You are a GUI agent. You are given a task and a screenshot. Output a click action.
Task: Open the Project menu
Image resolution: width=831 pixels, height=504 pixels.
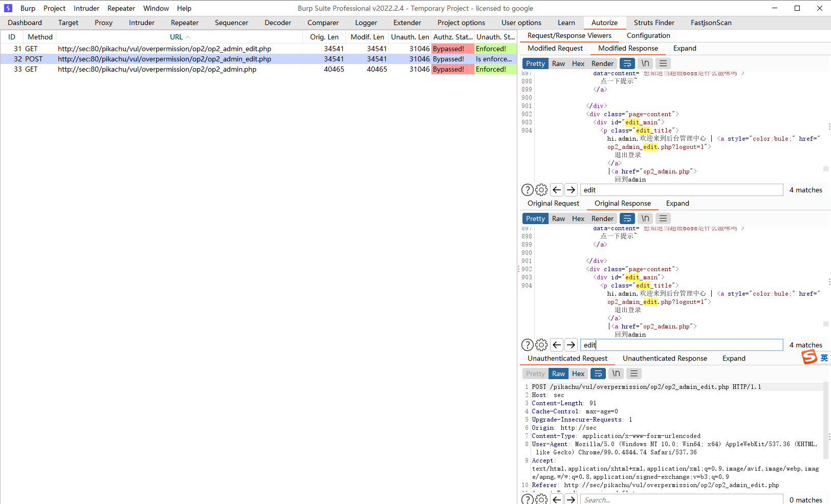coord(54,8)
